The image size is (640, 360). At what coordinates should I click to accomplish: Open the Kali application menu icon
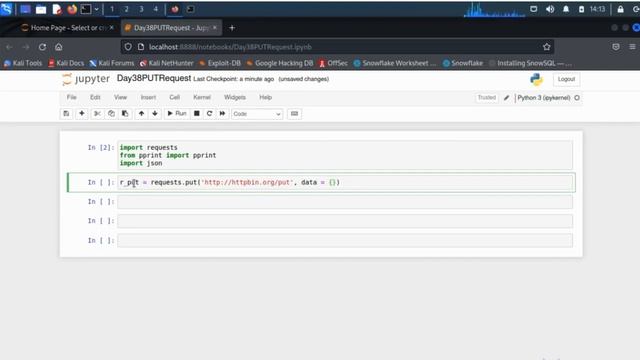(7, 9)
